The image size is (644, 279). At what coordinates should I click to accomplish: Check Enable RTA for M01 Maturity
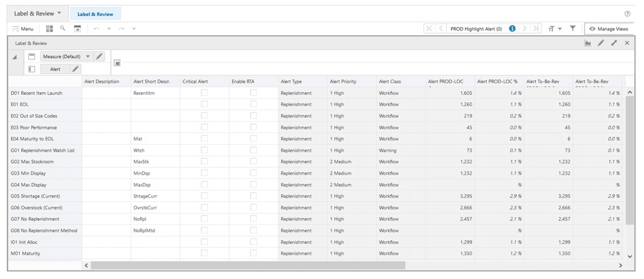click(x=253, y=253)
